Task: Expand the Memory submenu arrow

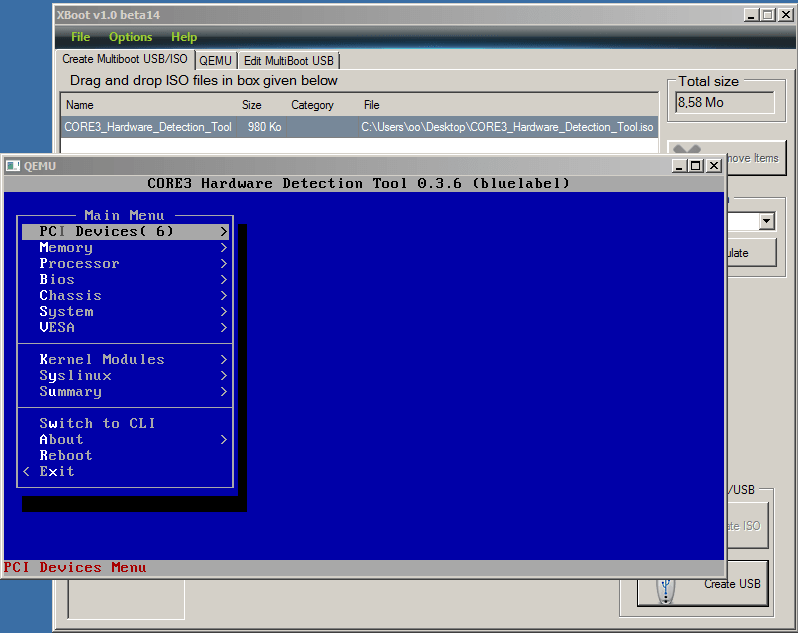Action: pyautogui.click(x=224, y=248)
